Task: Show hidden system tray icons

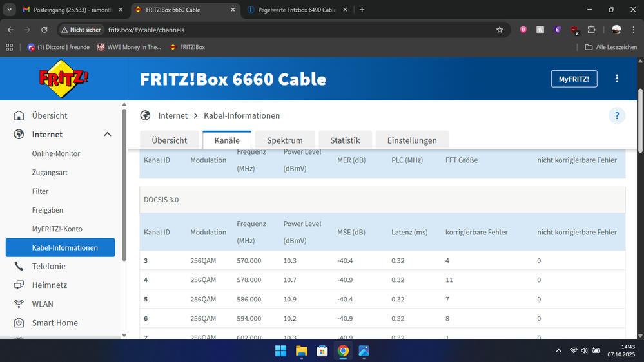Action: tap(558, 351)
